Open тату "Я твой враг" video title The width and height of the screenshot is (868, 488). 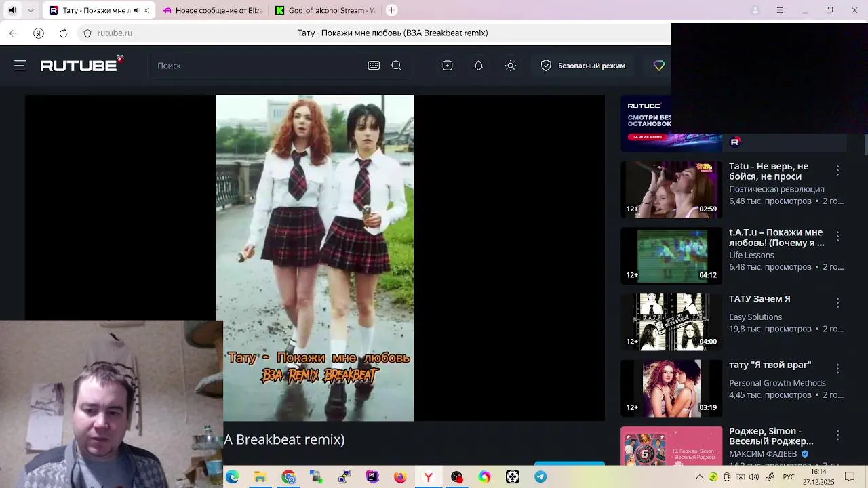click(770, 365)
